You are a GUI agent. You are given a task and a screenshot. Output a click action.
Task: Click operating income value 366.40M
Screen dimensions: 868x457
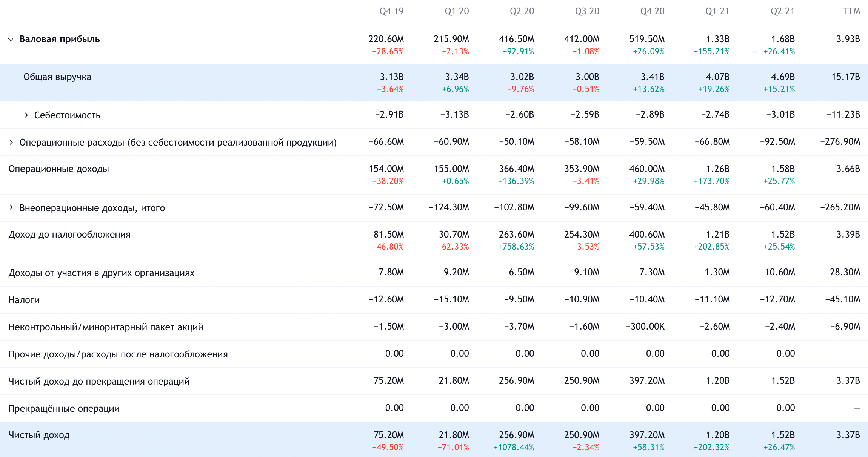point(517,169)
